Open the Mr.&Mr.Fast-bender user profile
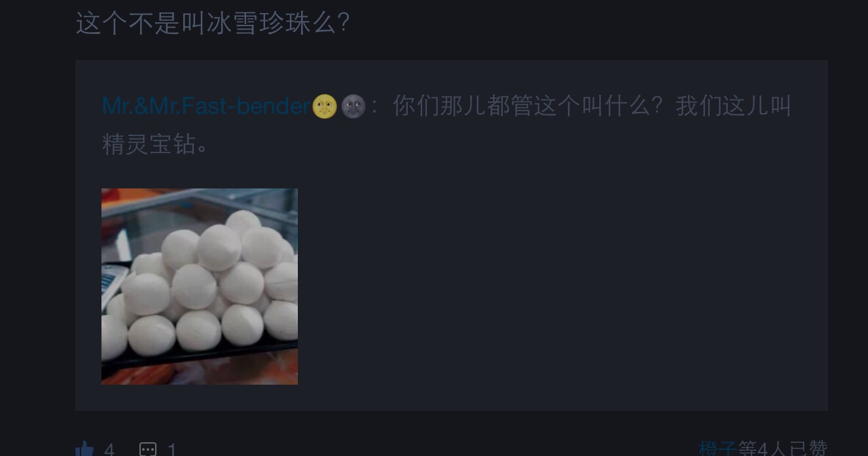 pyautogui.click(x=206, y=106)
